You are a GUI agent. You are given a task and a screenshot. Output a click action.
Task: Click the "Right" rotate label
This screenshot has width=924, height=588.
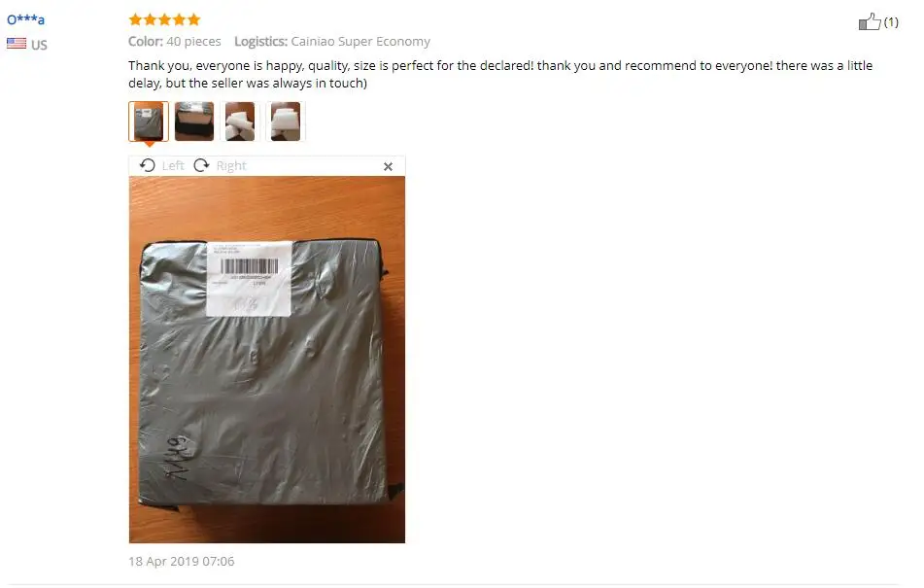[231, 166]
